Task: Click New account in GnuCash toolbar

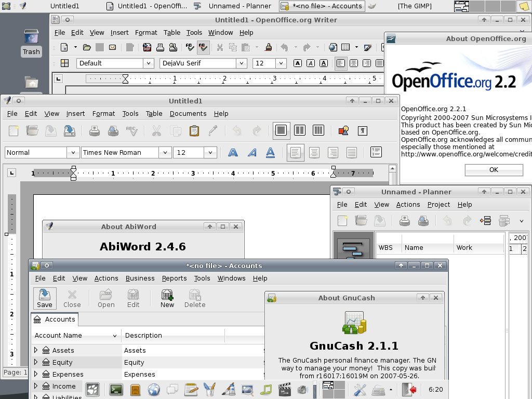Action: click(167, 299)
